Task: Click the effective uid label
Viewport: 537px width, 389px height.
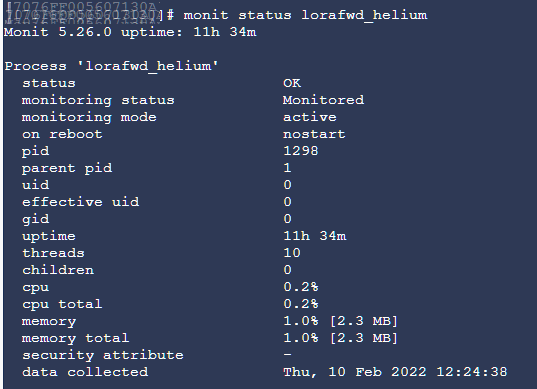Action: tap(80, 202)
